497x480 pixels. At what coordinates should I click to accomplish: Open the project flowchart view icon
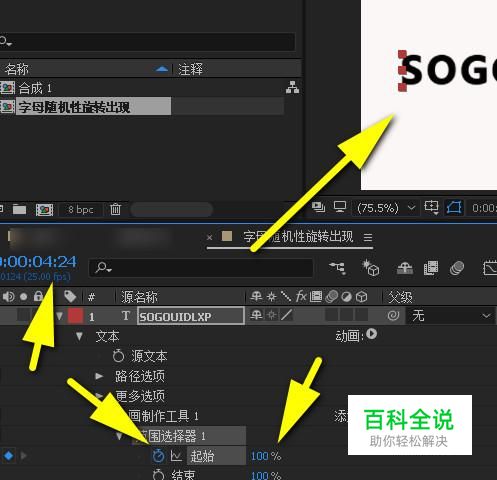292,87
